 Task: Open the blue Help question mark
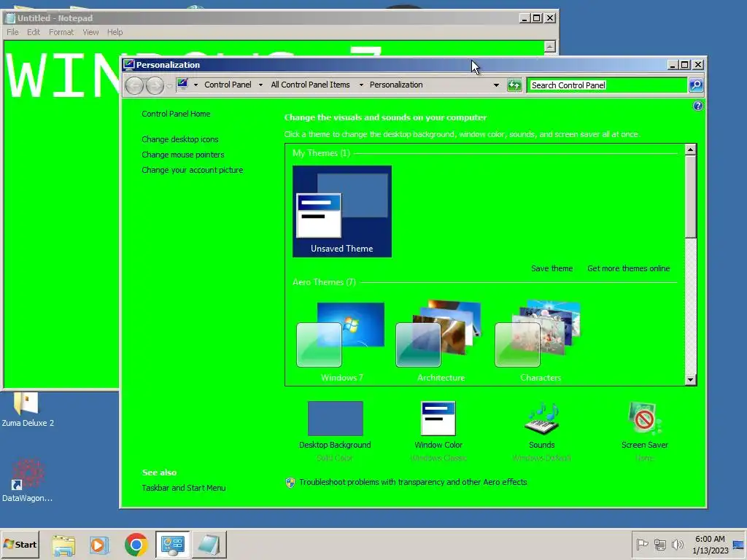click(697, 106)
